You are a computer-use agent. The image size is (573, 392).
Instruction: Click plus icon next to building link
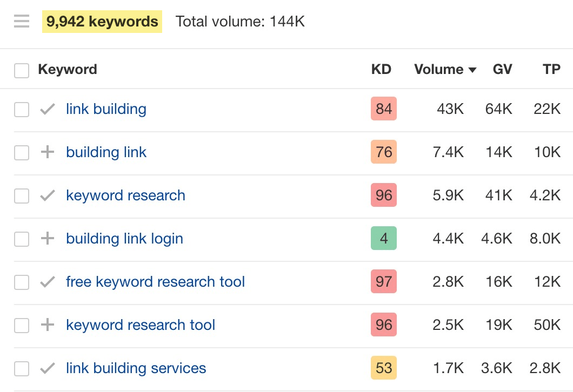[x=48, y=152]
